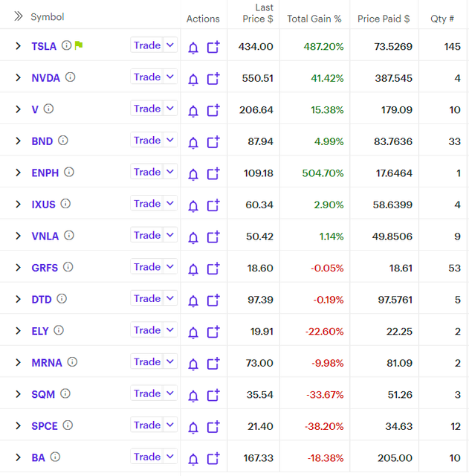Expand the symbol column double chevron

pyautogui.click(x=19, y=16)
